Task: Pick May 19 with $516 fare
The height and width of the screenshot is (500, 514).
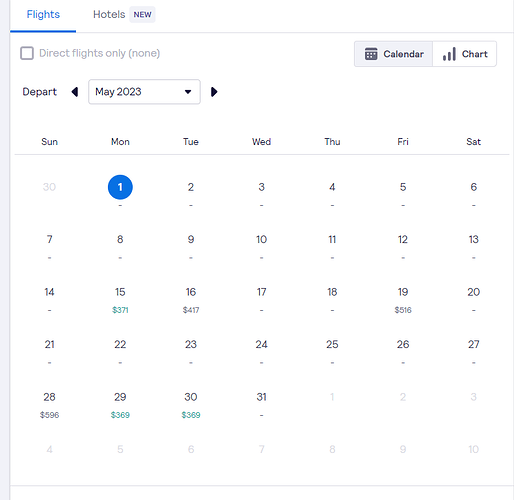Action: pyautogui.click(x=403, y=300)
